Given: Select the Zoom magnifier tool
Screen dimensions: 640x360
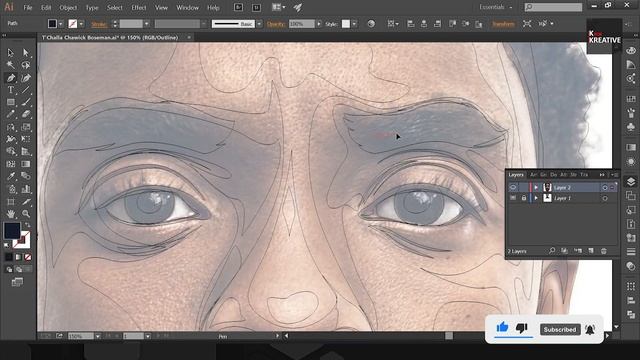Looking at the screenshot, I should click(x=26, y=214).
